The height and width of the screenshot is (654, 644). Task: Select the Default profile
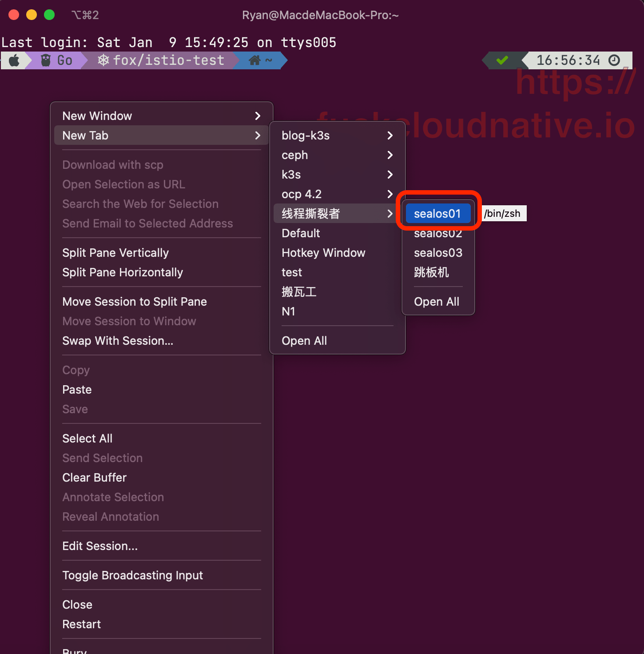point(338,233)
